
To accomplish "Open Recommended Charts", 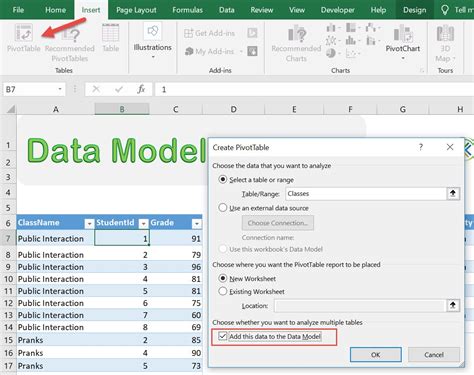I will click(x=297, y=34).
